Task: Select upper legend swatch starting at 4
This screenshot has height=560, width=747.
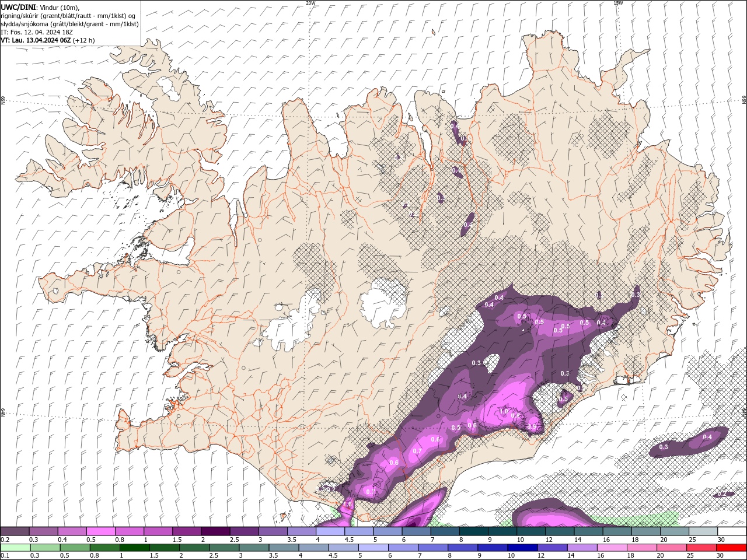Action: click(330, 531)
